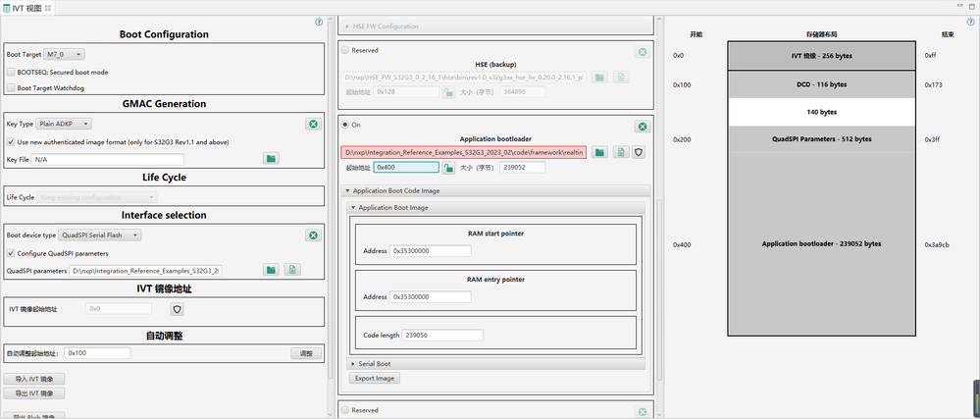The width and height of the screenshot is (980, 419).
Task: Select the Reserved radio above HSE (backup)
Action: click(345, 50)
